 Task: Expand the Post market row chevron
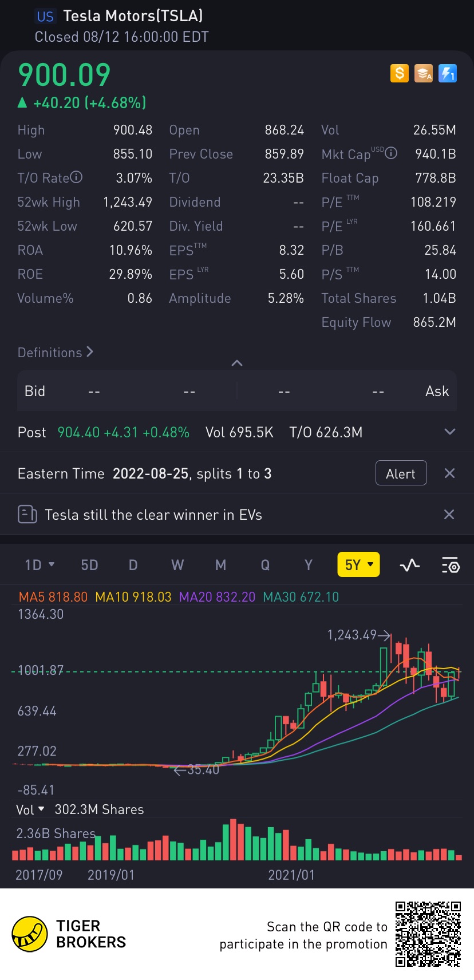pyautogui.click(x=450, y=432)
